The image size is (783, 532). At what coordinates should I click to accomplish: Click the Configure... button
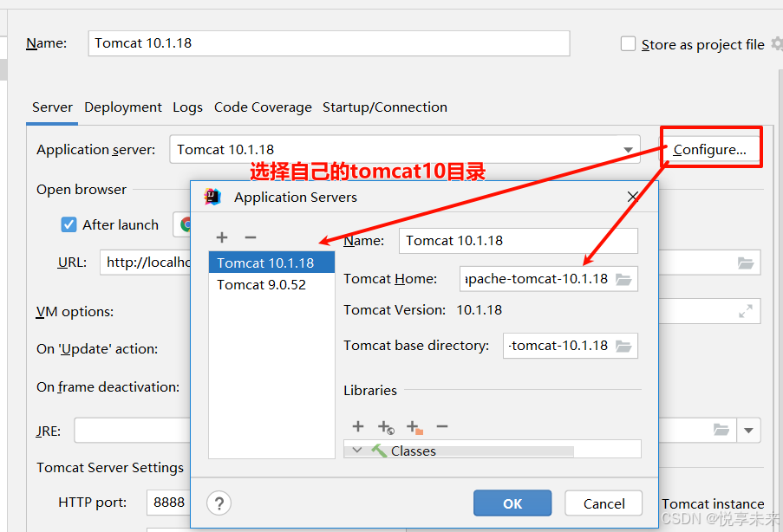click(709, 150)
